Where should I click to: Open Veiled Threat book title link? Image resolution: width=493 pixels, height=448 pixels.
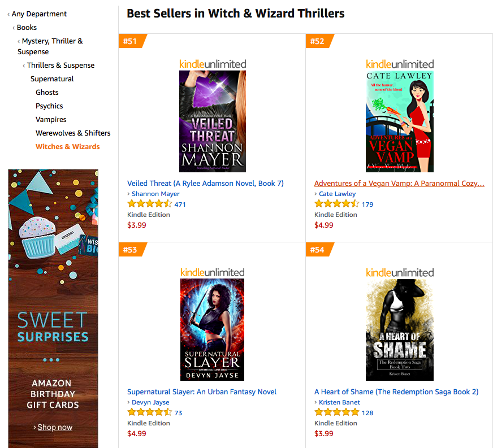click(205, 183)
